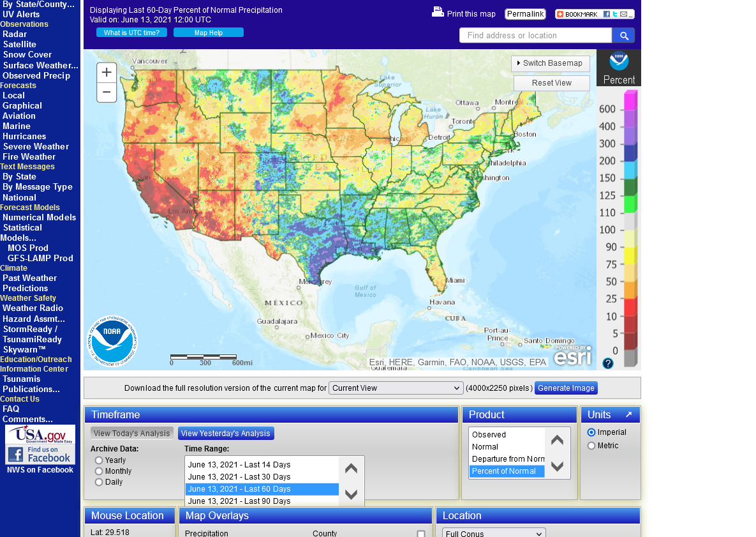Zoom out on the precipitation map

pyautogui.click(x=107, y=93)
